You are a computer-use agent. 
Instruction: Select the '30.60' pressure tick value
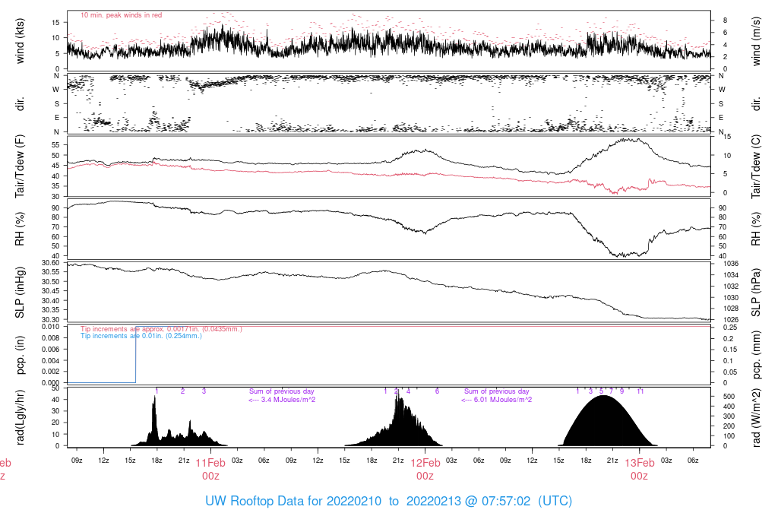pyautogui.click(x=51, y=262)
